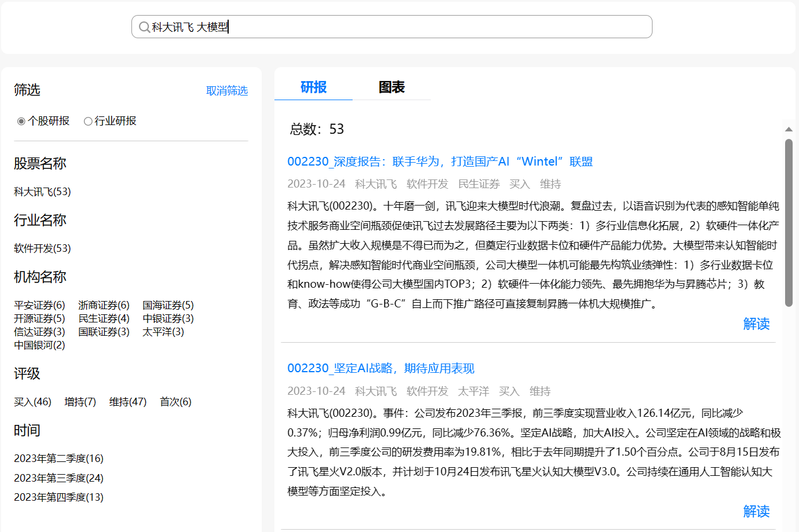The height and width of the screenshot is (532, 799).
Task: Filter by rating 增持(7)
Action: pos(80,402)
